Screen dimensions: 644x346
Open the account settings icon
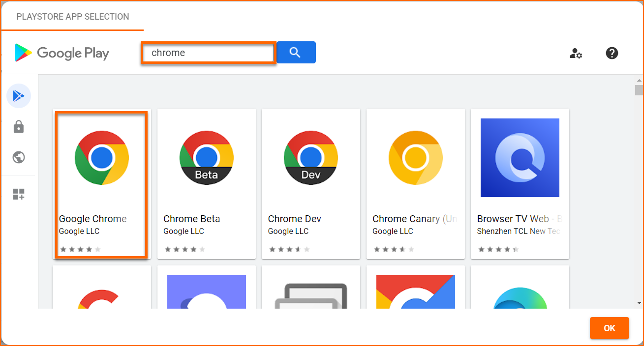(576, 53)
